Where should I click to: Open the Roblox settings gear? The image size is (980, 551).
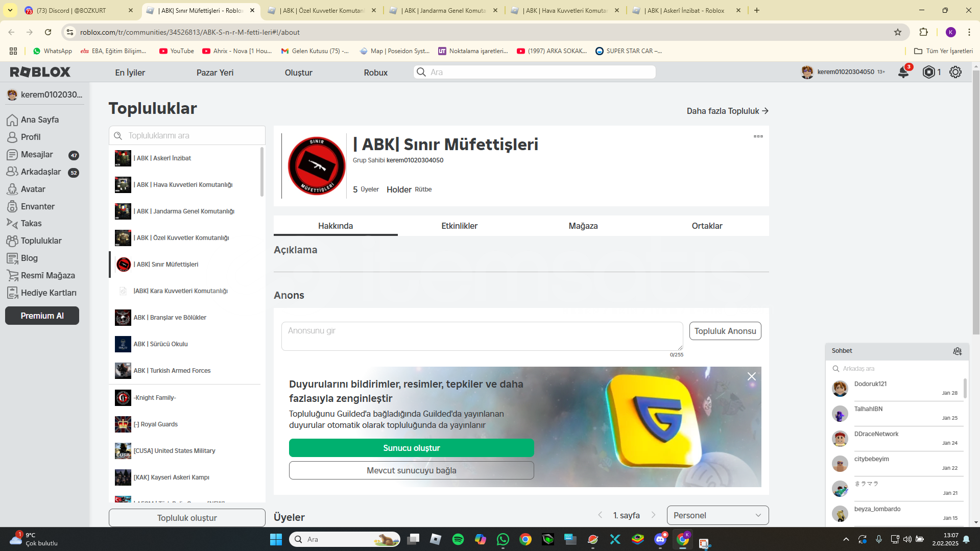pyautogui.click(x=955, y=72)
